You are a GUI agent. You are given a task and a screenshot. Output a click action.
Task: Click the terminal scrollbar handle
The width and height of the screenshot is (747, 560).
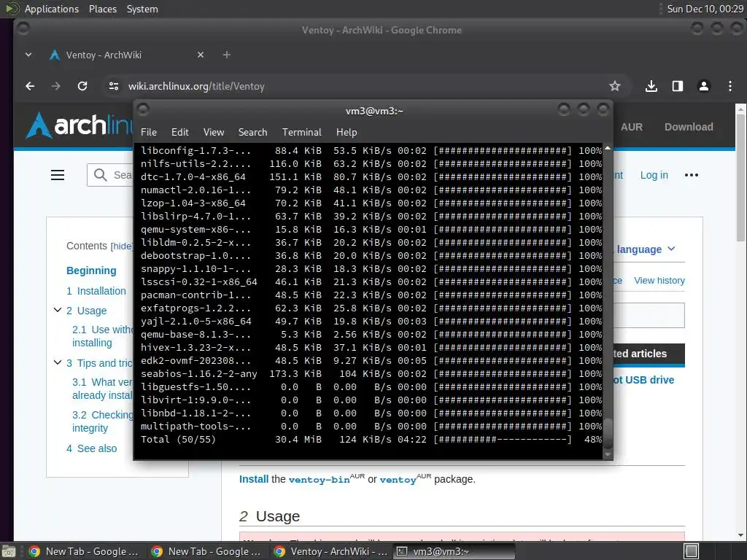[x=608, y=433]
